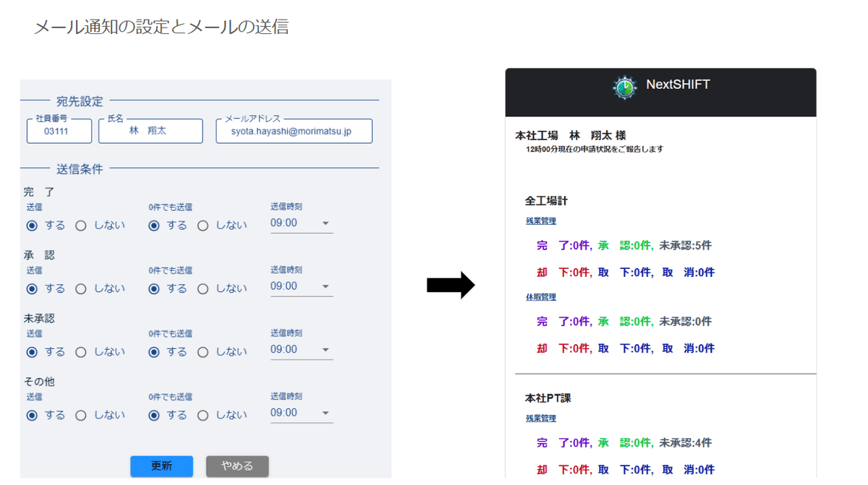Open the 残業管理 link under 全工場計
The image size is (868, 485).
pos(541,220)
